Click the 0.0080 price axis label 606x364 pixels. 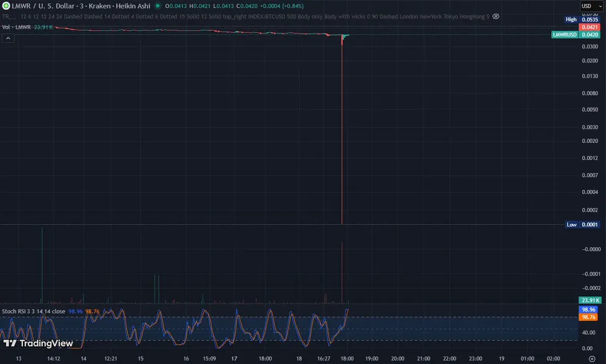(x=590, y=93)
